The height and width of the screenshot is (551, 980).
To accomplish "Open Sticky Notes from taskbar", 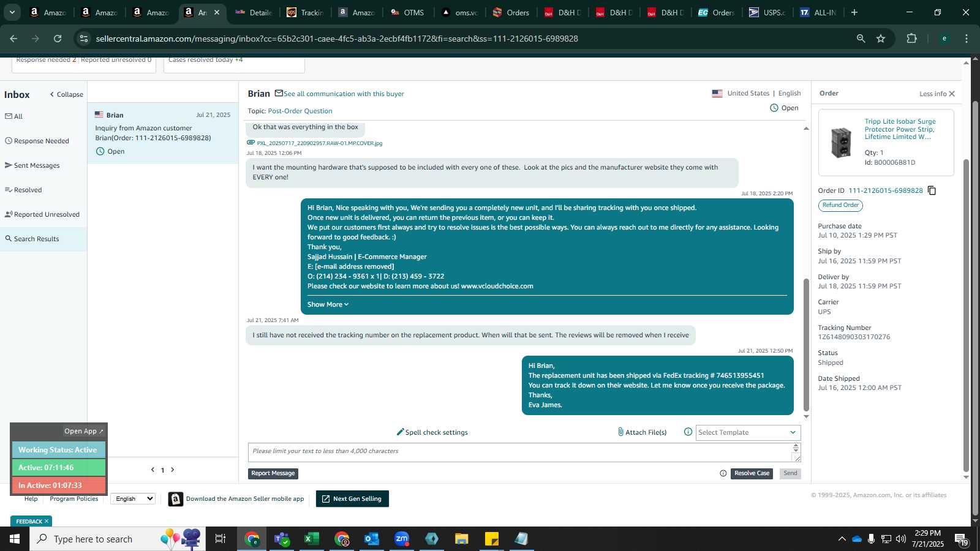I will click(492, 539).
